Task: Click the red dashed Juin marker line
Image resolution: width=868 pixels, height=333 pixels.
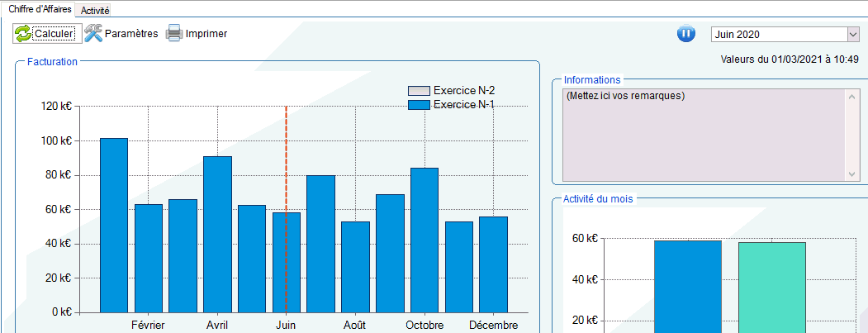Action: [287, 209]
